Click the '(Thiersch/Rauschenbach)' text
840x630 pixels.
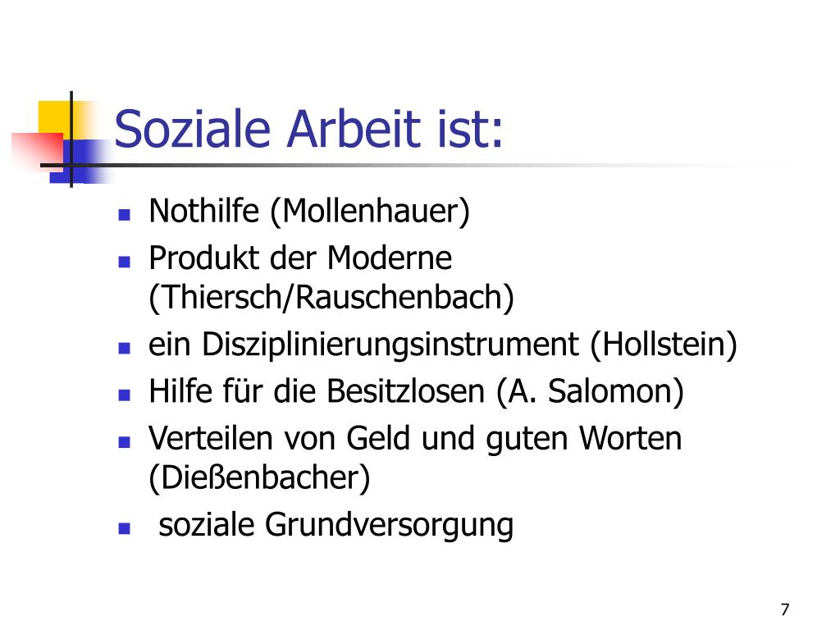pyautogui.click(x=331, y=297)
